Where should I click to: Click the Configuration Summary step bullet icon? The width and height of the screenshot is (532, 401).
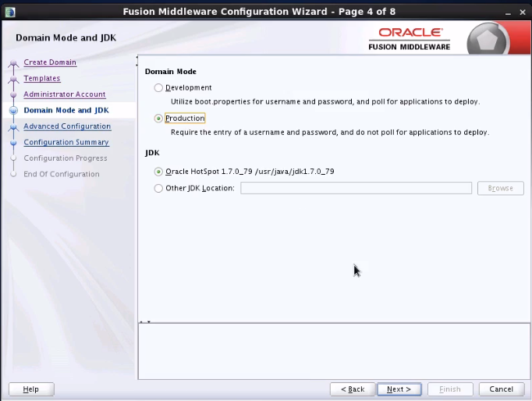13,143
